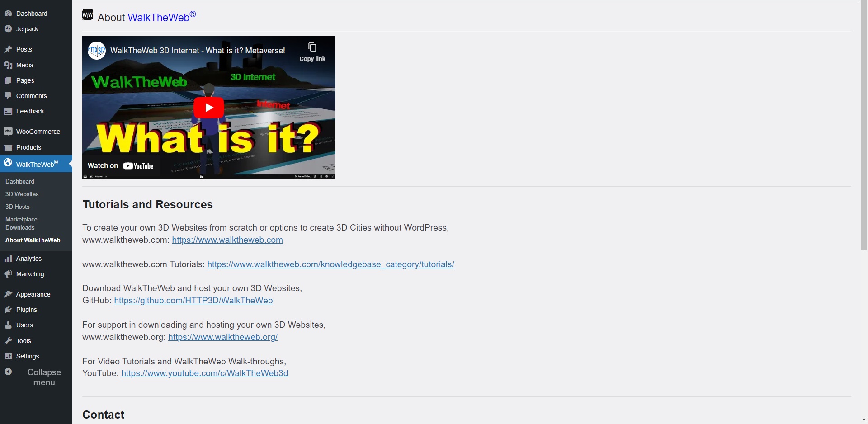Open the Users menu
The width and height of the screenshot is (868, 424).
point(24,325)
